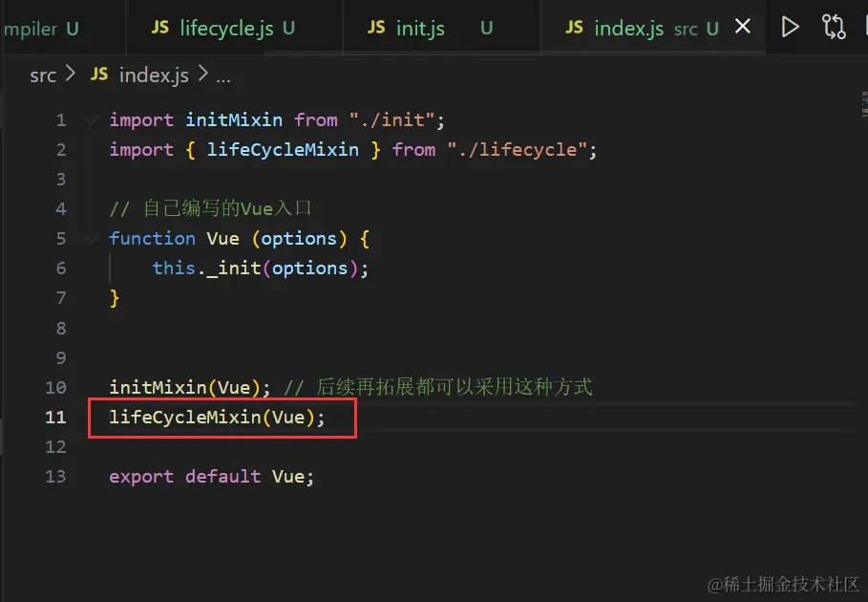
Task: Click line number 13 in the gutter
Action: tap(56, 476)
